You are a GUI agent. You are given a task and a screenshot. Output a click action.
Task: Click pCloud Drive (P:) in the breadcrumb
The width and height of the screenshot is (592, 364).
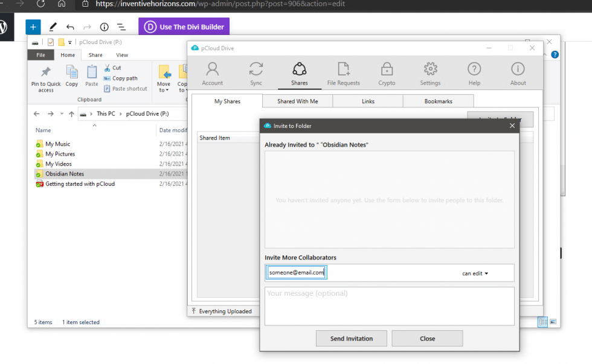(x=147, y=114)
